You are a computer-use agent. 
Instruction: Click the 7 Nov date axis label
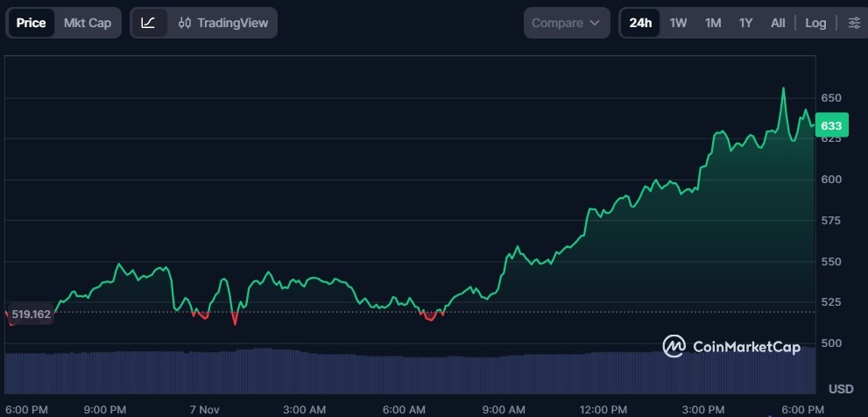[x=204, y=409]
